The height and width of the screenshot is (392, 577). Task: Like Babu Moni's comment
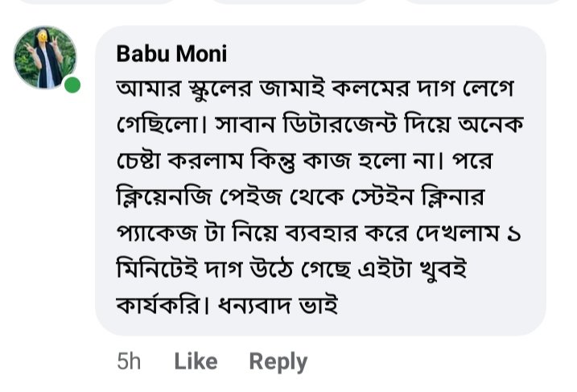click(x=196, y=362)
